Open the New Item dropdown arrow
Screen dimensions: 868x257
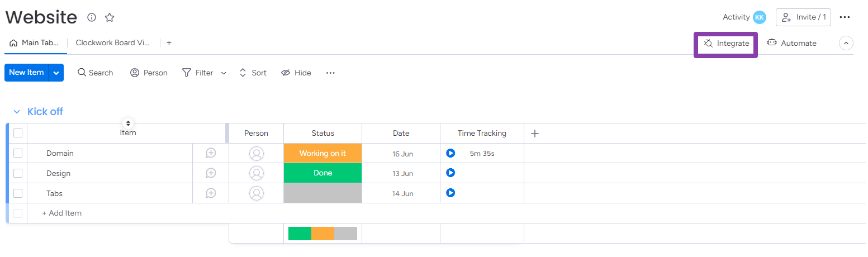[56, 73]
